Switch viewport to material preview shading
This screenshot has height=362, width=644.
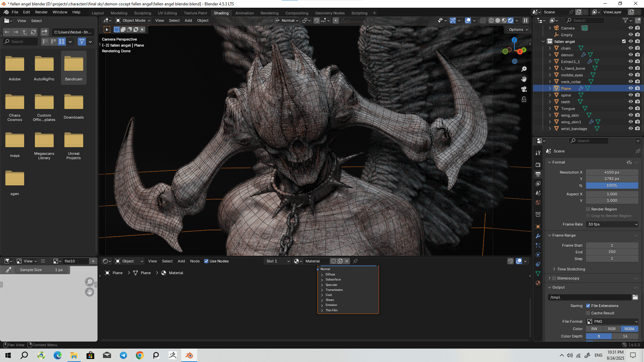504,20
